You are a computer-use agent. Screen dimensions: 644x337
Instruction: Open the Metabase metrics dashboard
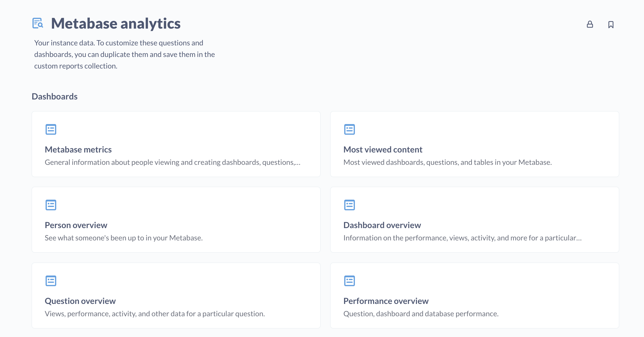pos(78,149)
